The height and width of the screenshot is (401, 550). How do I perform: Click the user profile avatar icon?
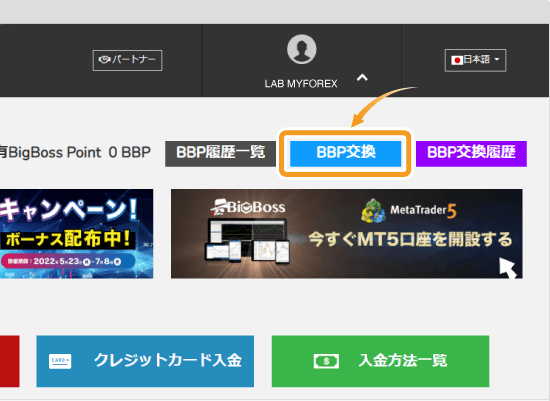pyautogui.click(x=302, y=49)
